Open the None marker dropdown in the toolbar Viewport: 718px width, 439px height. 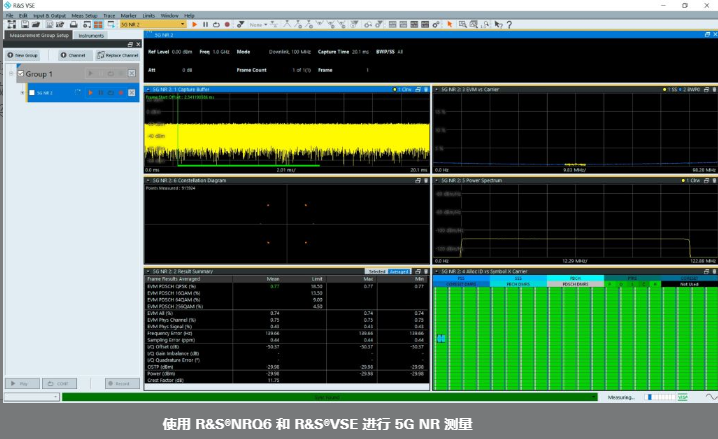[259, 25]
